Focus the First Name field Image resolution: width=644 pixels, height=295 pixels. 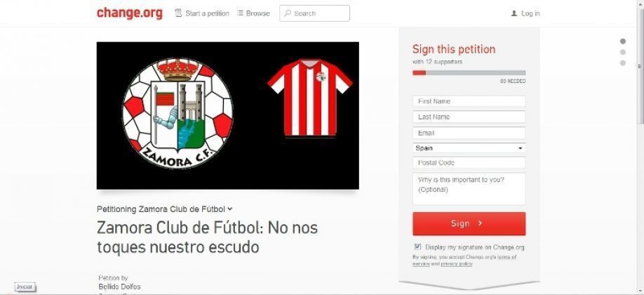click(x=469, y=101)
